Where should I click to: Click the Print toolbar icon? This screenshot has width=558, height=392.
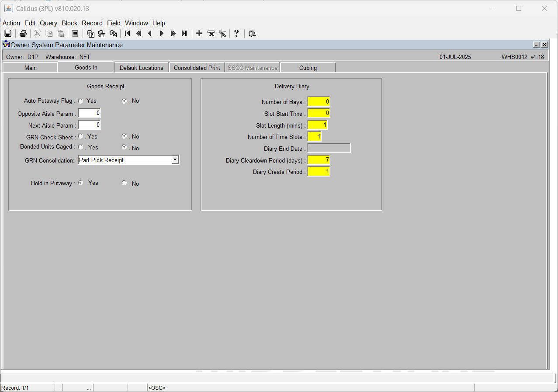click(23, 33)
